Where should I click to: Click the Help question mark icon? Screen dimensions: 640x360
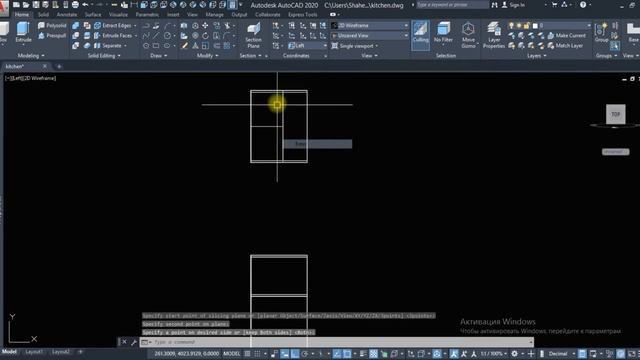tap(583, 5)
